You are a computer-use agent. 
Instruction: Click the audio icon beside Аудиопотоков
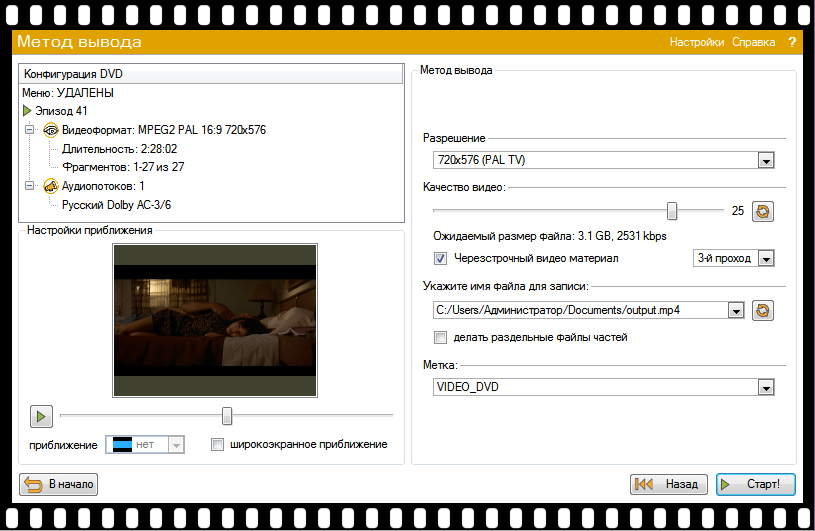pos(50,186)
